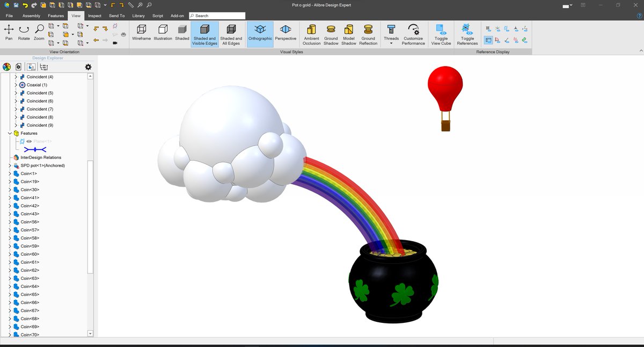Select Coincident (9) constraint
Viewport: 644px width, 347px height.
[40, 125]
